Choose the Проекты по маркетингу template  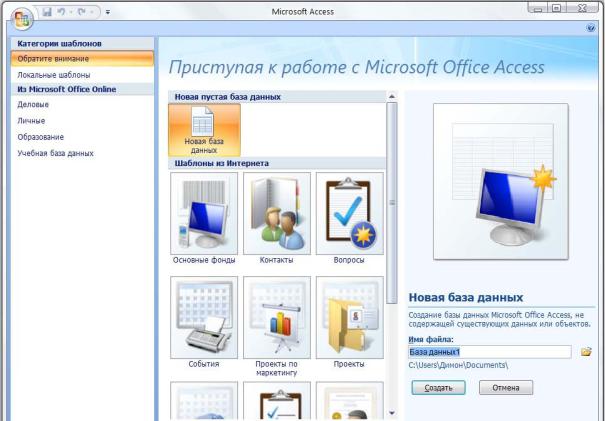pyautogui.click(x=277, y=326)
